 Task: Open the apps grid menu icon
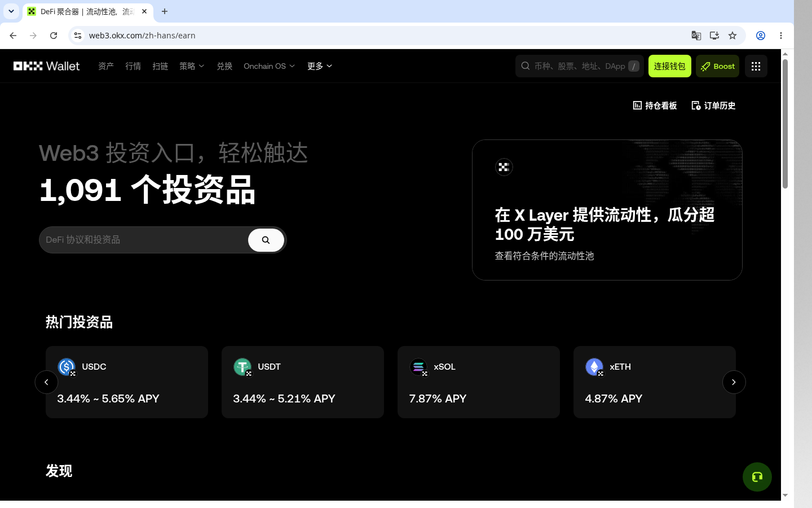[x=756, y=66]
